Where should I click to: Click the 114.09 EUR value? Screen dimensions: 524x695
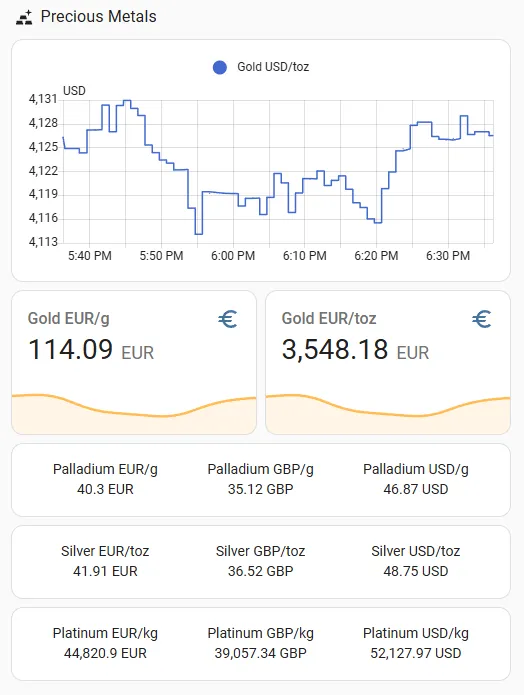[91, 350]
